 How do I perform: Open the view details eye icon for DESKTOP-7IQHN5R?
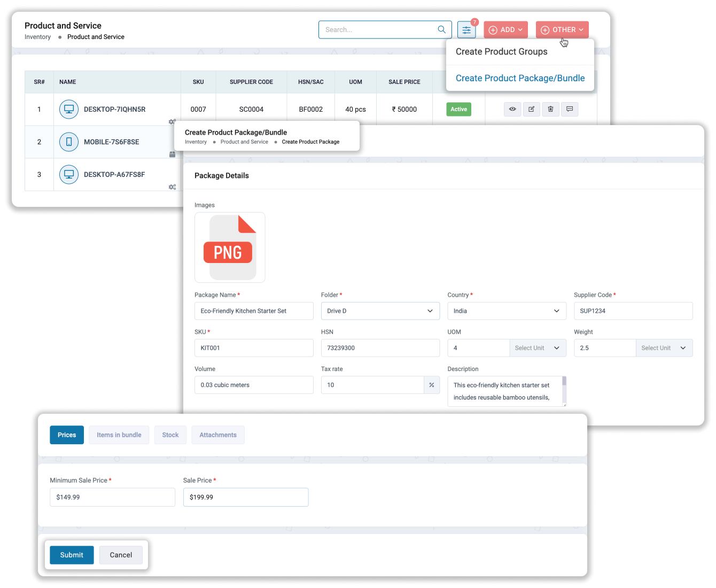(x=512, y=109)
